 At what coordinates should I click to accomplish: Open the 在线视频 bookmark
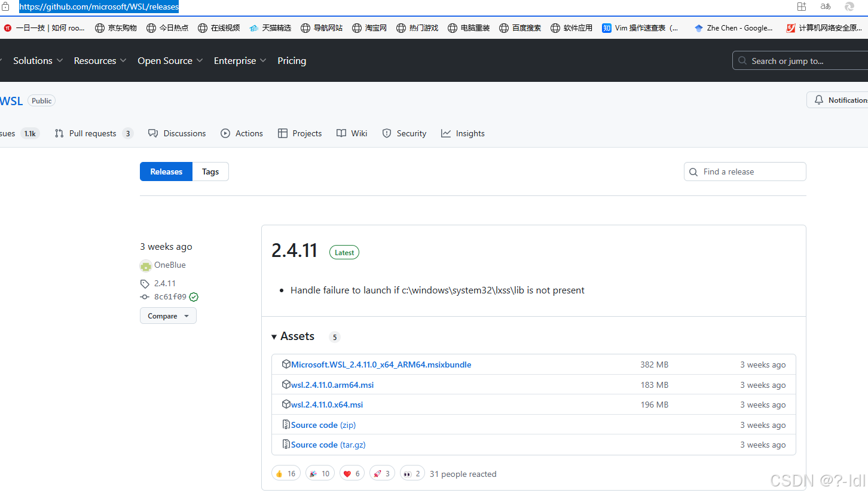click(x=219, y=28)
